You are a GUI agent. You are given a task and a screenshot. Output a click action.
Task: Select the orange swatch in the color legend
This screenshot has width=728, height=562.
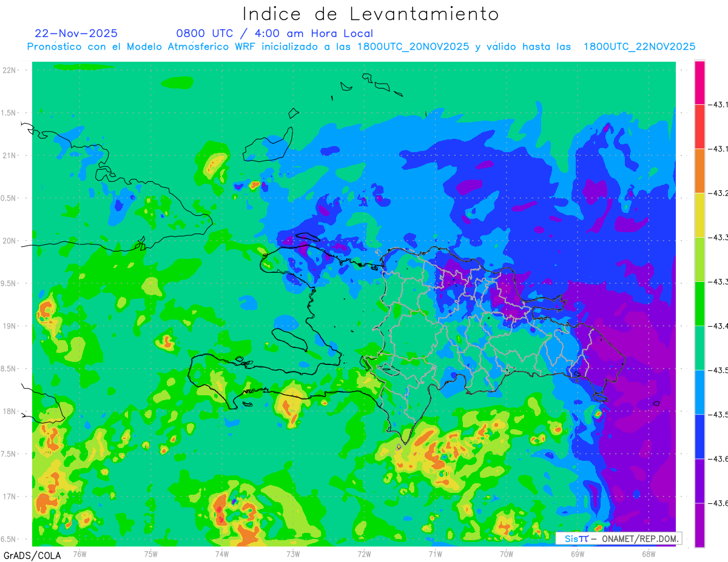[699, 171]
